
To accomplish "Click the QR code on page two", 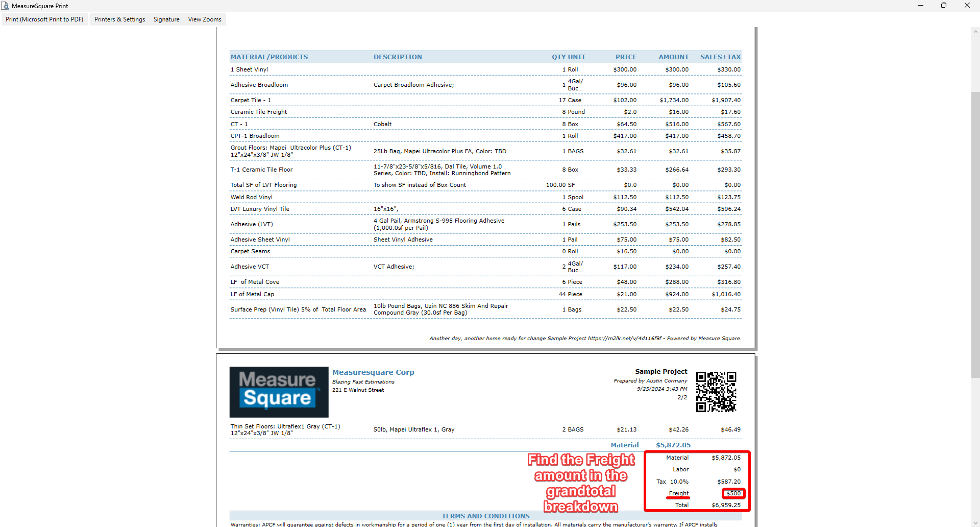I will 716,392.
